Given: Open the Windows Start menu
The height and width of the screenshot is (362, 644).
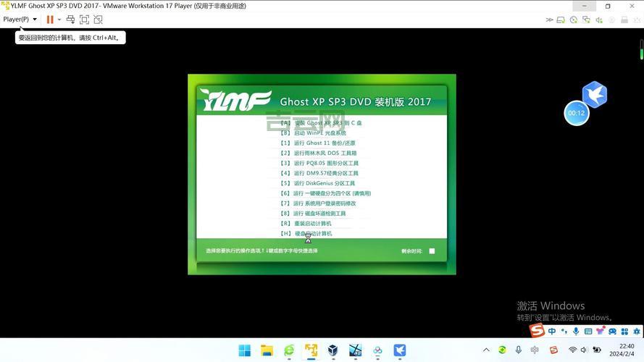Looking at the screenshot, I should [245, 350].
